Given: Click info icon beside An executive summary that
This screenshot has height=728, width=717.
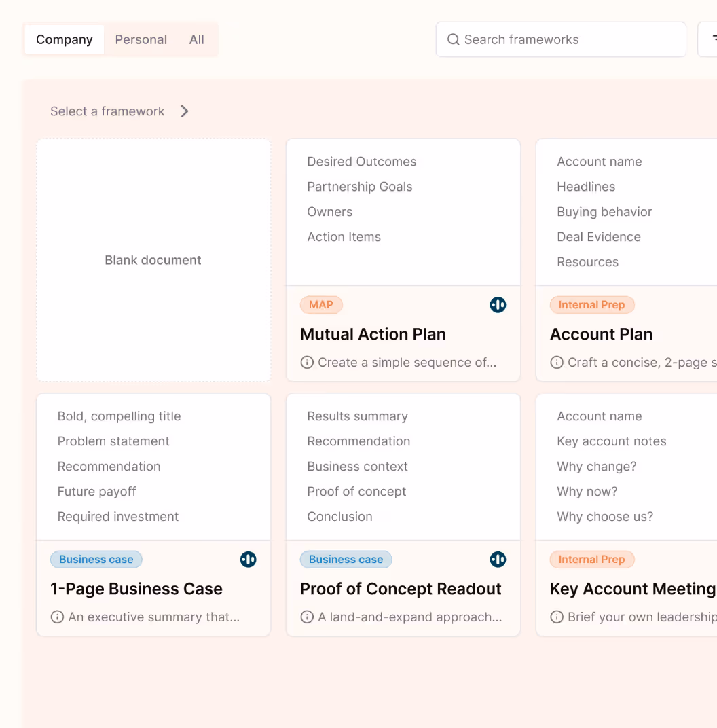Looking at the screenshot, I should coord(57,617).
